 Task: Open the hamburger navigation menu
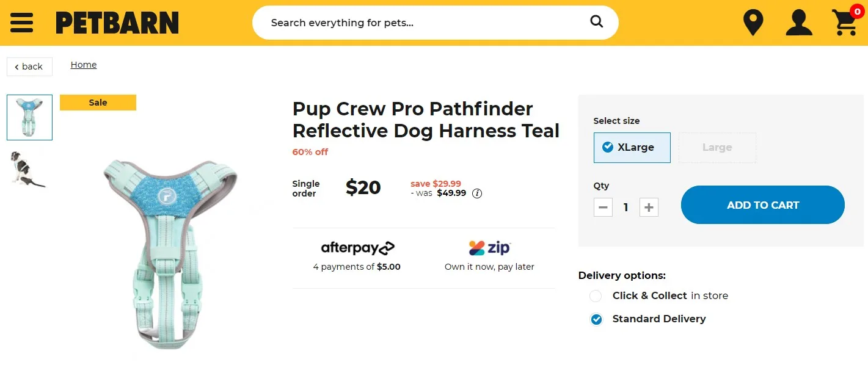coord(21,23)
